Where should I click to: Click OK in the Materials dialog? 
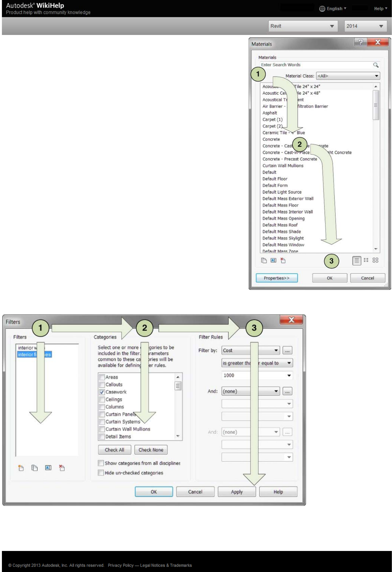pos(330,278)
